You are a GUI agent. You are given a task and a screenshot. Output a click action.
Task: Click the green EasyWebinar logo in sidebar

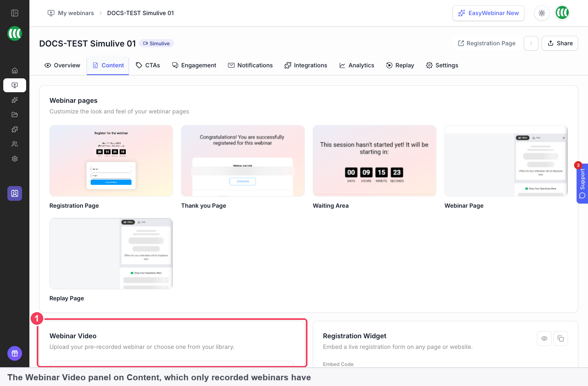tap(15, 33)
